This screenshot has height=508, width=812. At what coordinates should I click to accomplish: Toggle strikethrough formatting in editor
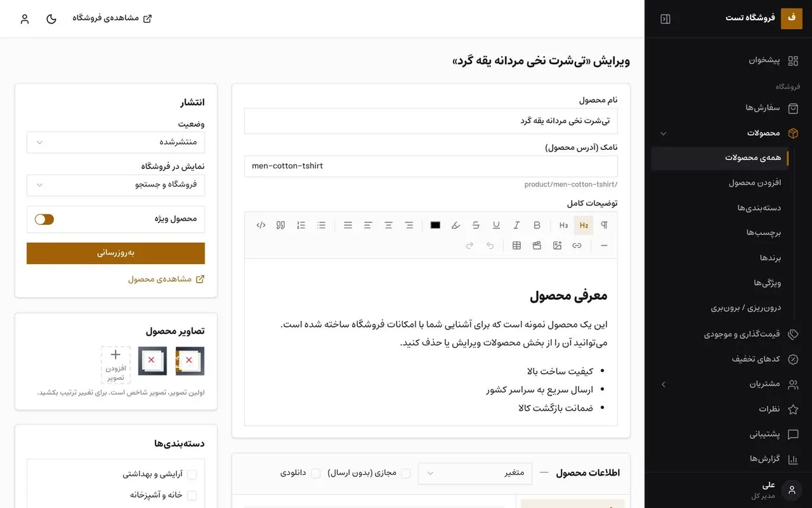pyautogui.click(x=476, y=225)
